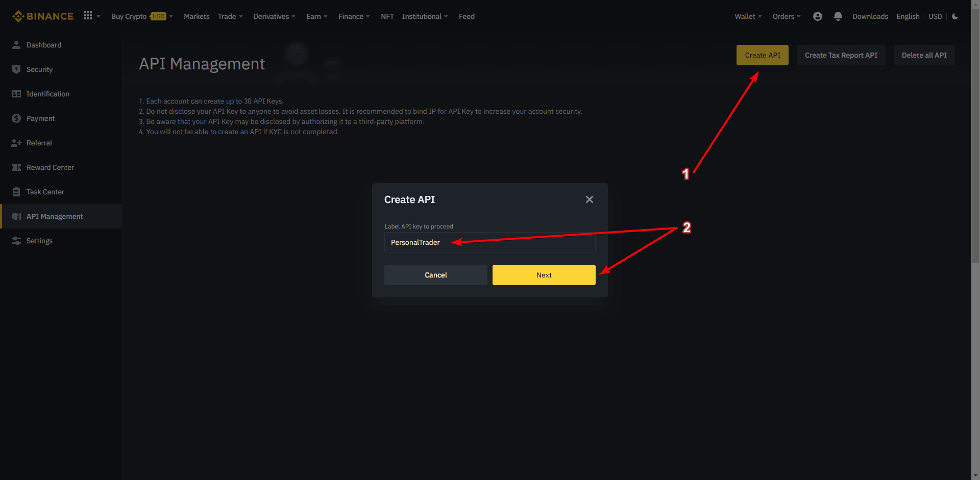Screen dimensions: 980x480
Task: Open the notifications bell icon
Action: point(838,16)
